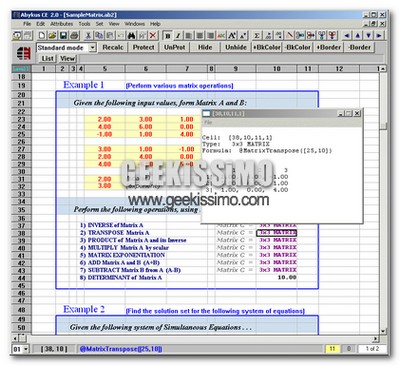Click the blue down arrow navigation button
The width and height of the screenshot is (400, 366).
click(x=368, y=35)
